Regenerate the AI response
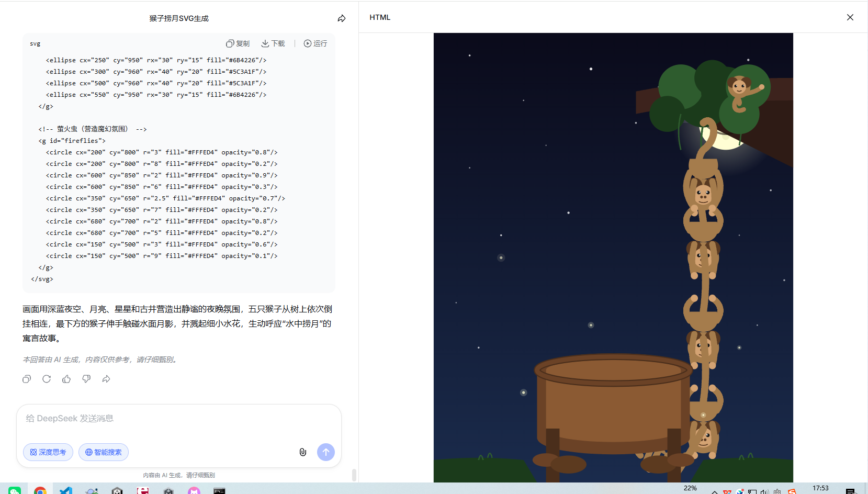868x494 pixels. click(47, 379)
